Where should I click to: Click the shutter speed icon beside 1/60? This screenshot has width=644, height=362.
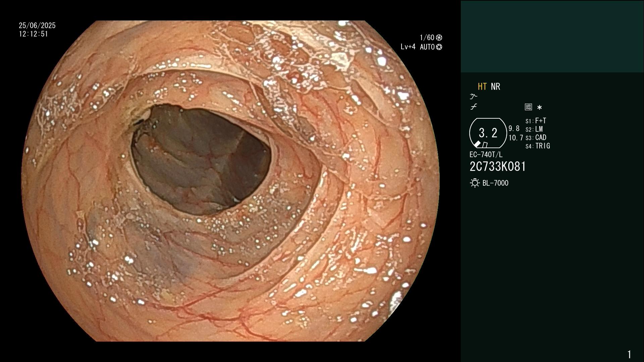439,38
